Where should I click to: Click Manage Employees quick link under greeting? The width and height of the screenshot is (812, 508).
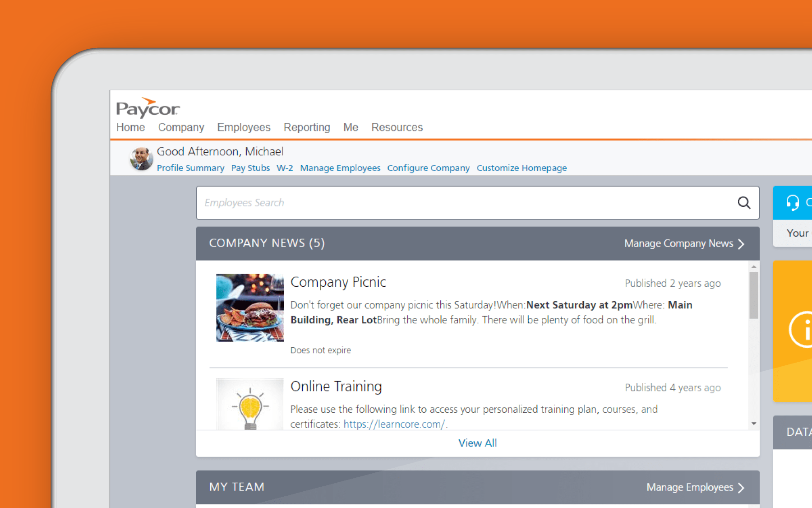coord(340,168)
